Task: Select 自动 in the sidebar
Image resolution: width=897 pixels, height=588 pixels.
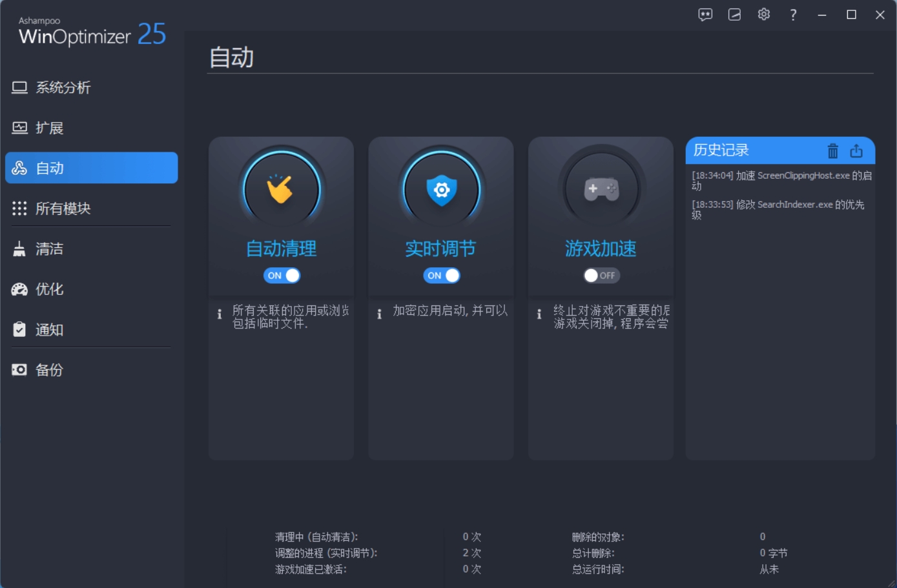Action: point(91,168)
